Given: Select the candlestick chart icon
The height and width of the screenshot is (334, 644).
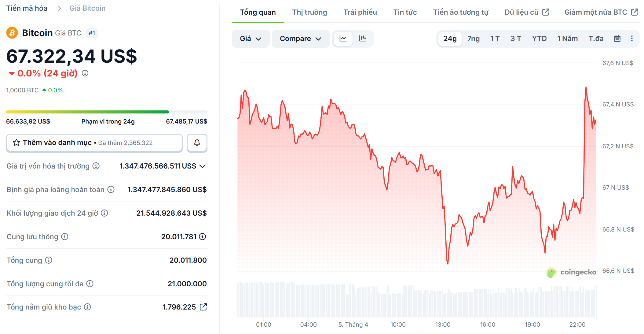Looking at the screenshot, I should (363, 39).
